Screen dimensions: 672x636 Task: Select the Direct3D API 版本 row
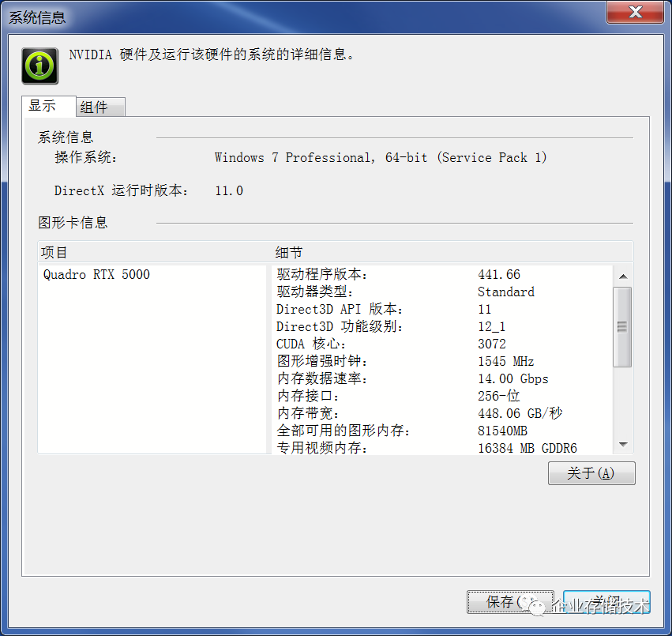coord(441,309)
